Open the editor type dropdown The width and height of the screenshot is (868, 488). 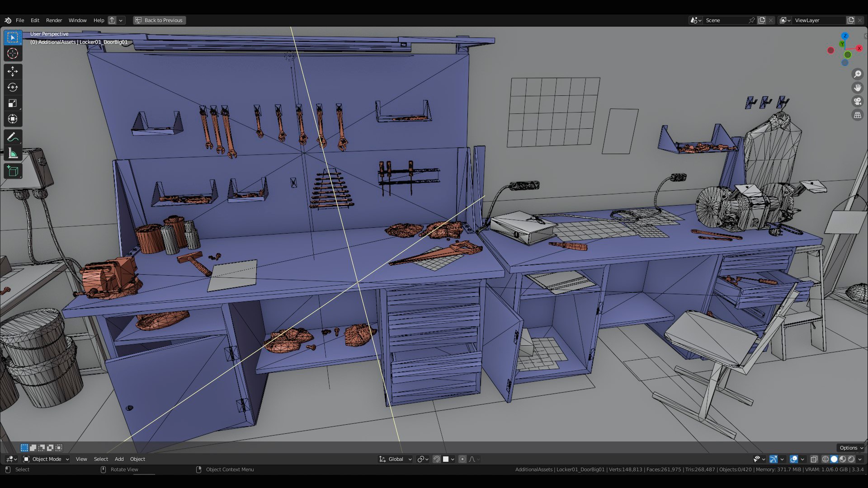[11, 459]
